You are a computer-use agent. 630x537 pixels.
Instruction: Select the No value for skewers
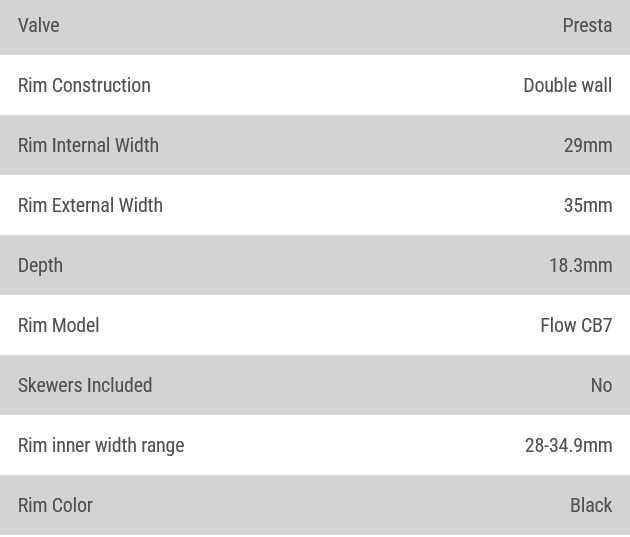pos(601,386)
